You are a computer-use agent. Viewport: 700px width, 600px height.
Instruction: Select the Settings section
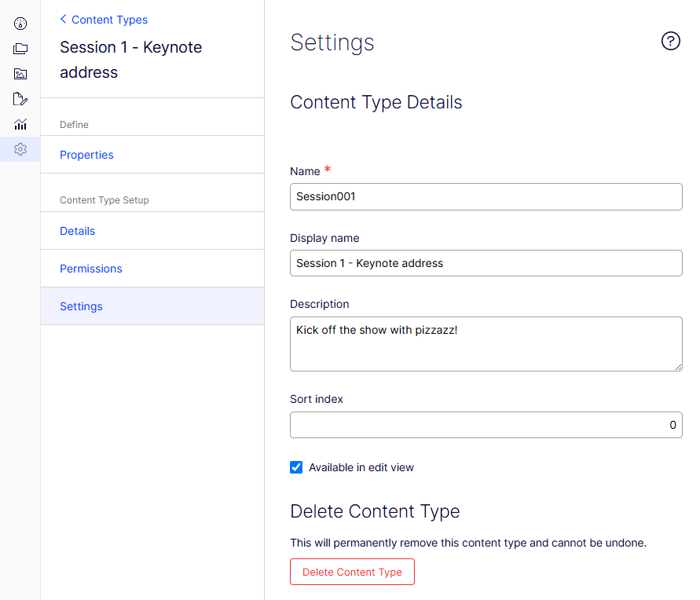pyautogui.click(x=152, y=306)
